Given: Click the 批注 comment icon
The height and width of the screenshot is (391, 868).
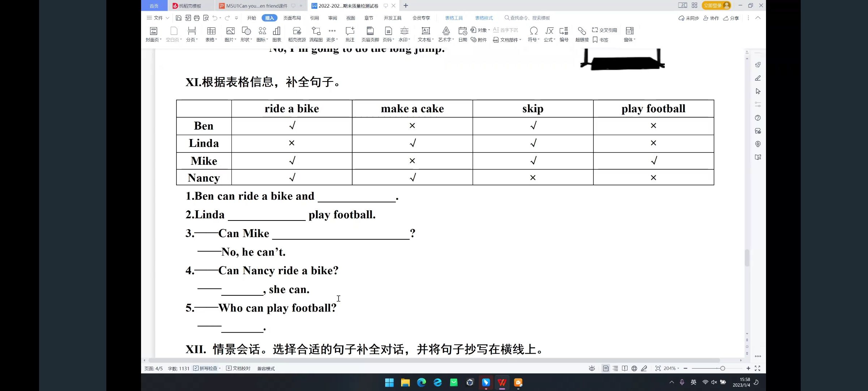Looking at the screenshot, I should (350, 34).
